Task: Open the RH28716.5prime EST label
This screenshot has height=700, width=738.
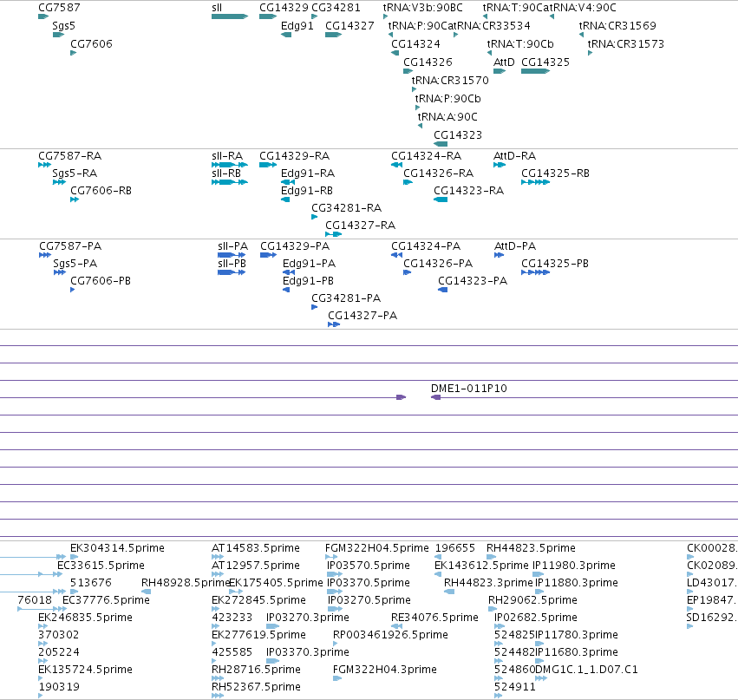Action: [x=256, y=670]
